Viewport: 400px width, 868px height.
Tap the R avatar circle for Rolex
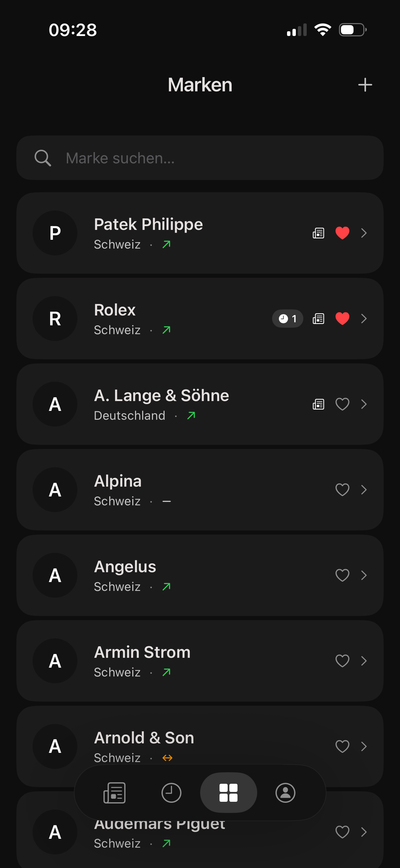point(55,319)
